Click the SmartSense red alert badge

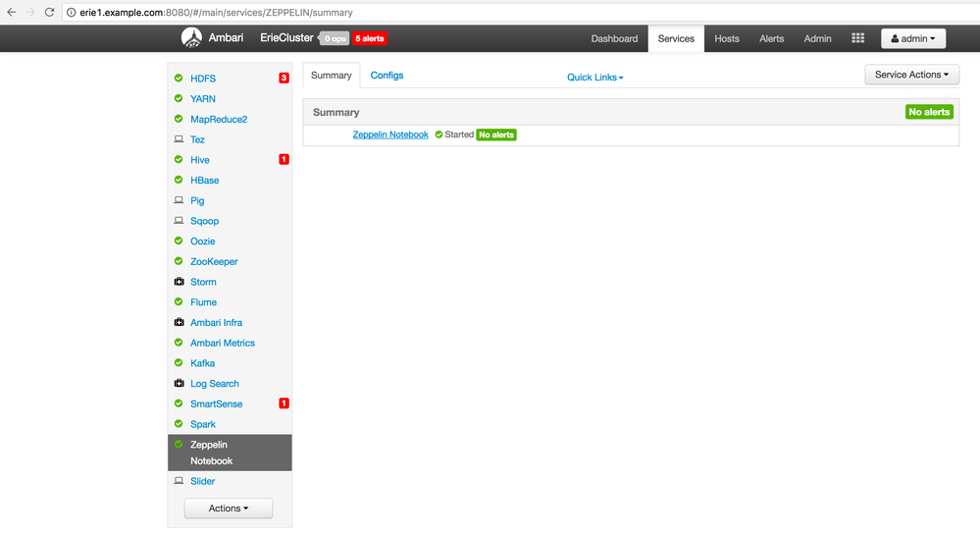tap(284, 403)
